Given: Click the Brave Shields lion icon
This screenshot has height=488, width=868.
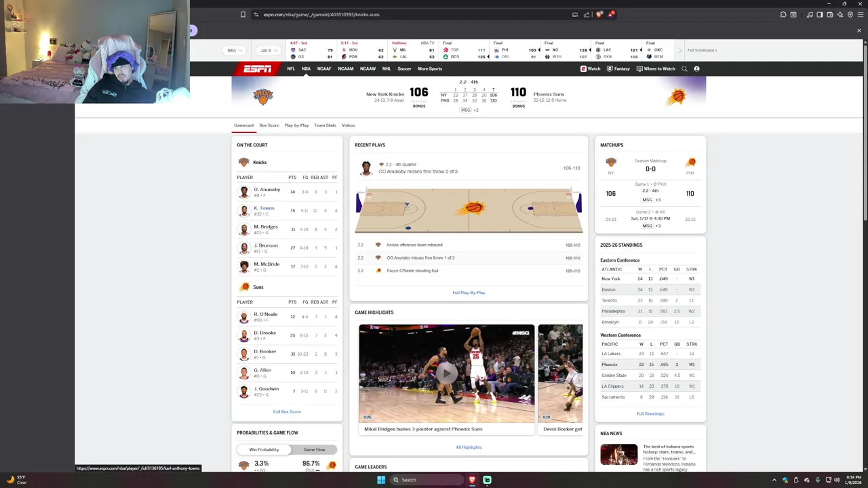Looking at the screenshot, I should tap(599, 14).
